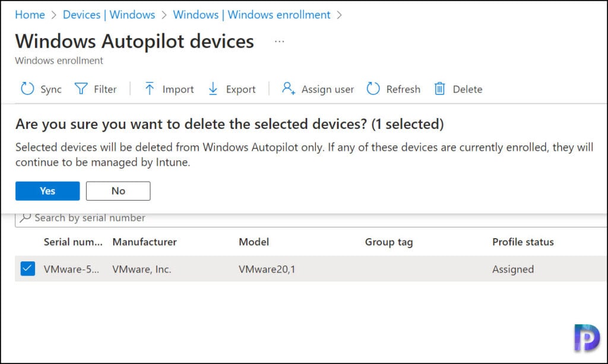This screenshot has width=608, height=364.
Task: Click the Refresh circular arrow icon
Action: coord(373,88)
